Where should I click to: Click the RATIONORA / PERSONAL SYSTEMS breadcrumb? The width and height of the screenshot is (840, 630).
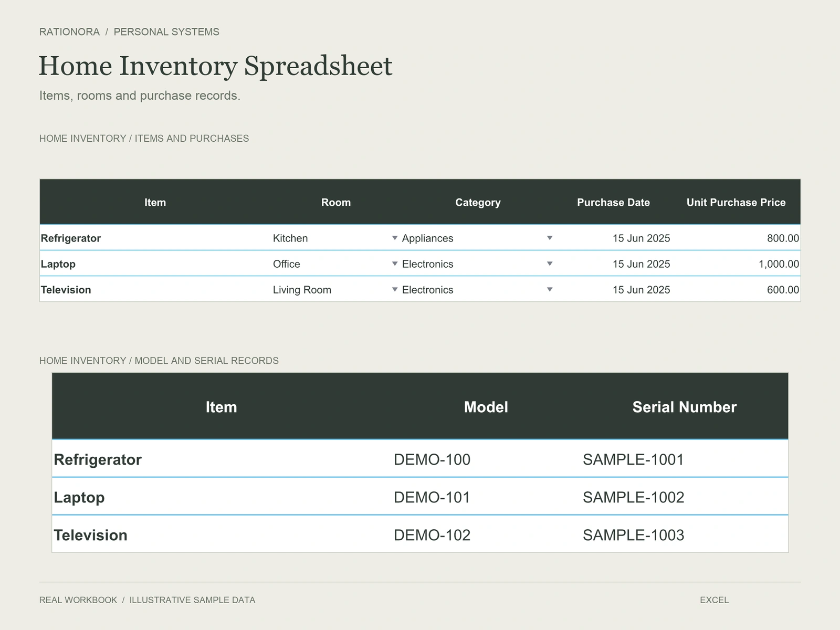click(x=129, y=32)
